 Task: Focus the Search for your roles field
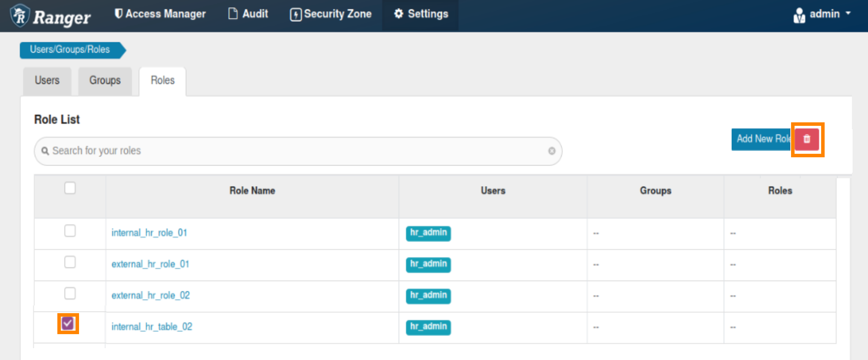coord(297,151)
